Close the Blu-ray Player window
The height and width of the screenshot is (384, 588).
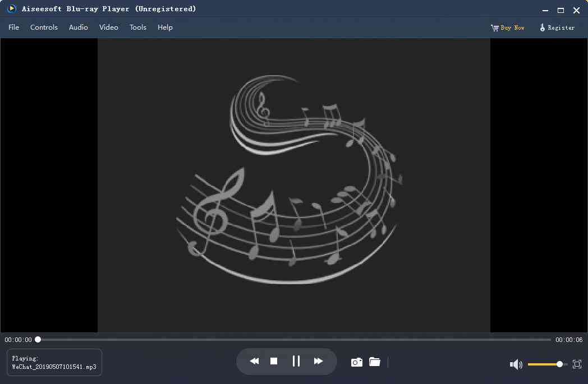tap(576, 10)
